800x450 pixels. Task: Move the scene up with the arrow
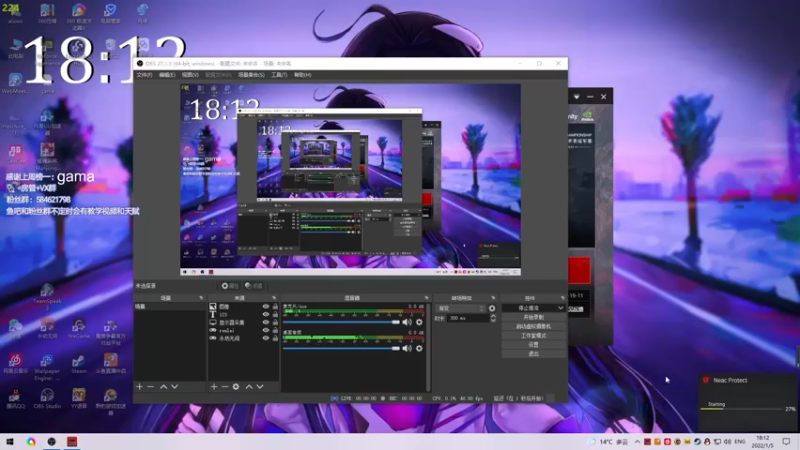(x=163, y=387)
